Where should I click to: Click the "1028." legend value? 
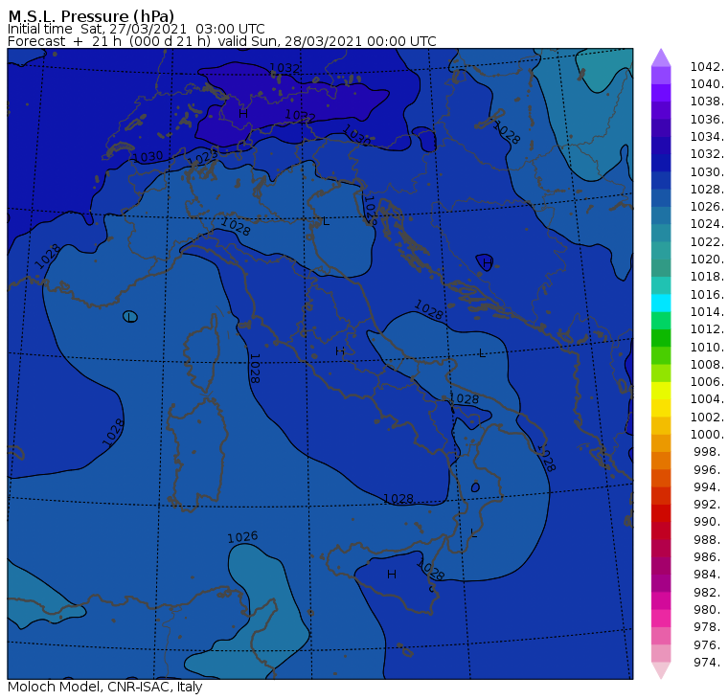coord(707,189)
